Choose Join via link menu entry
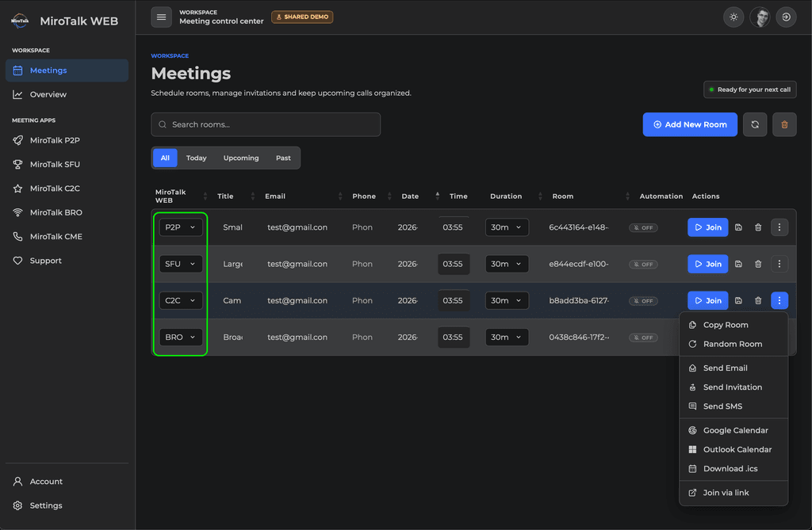This screenshot has height=530, width=812. (733, 493)
